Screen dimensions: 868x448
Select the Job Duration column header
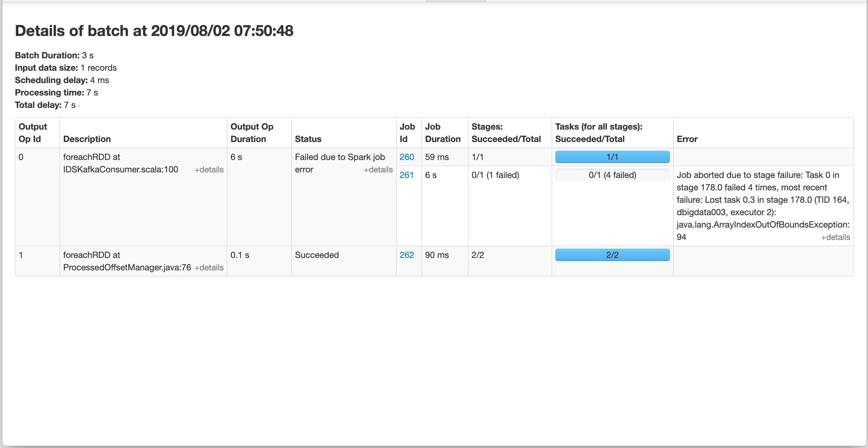443,132
